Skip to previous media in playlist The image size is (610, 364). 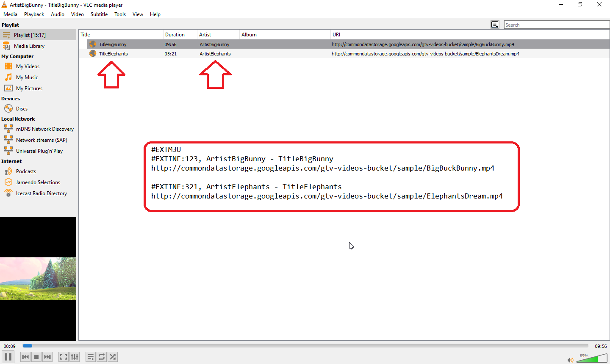coord(25,357)
